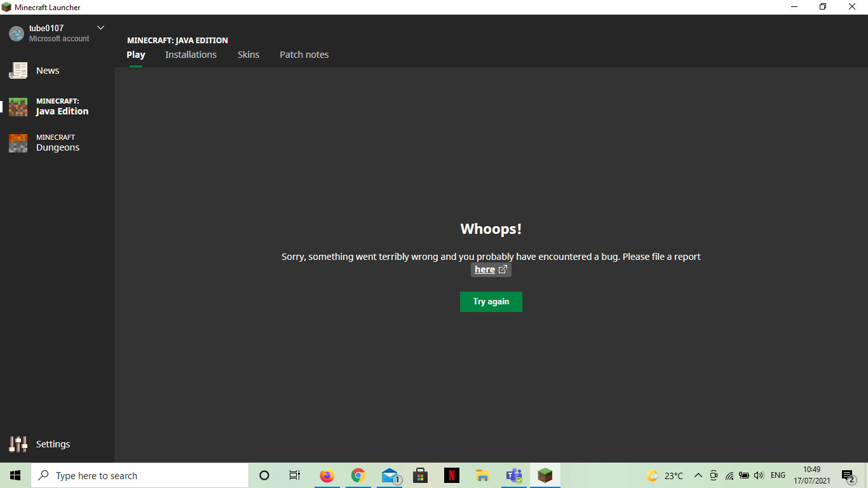
Task: Click the green Try again button
Action: 491,302
